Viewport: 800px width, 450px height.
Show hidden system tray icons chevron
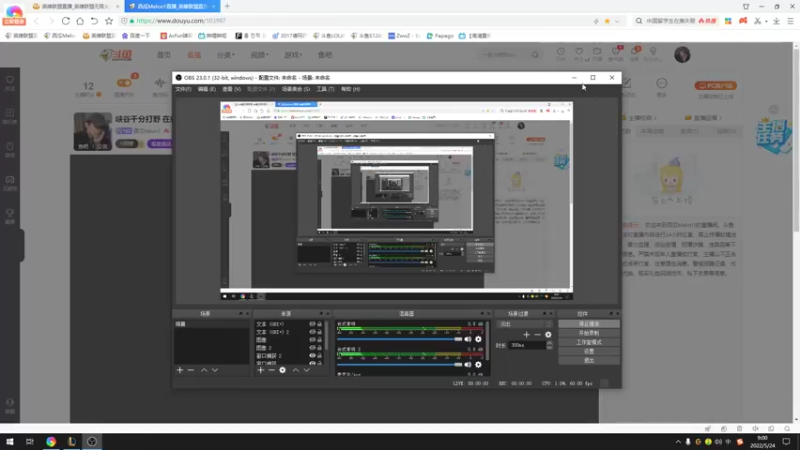point(678,442)
